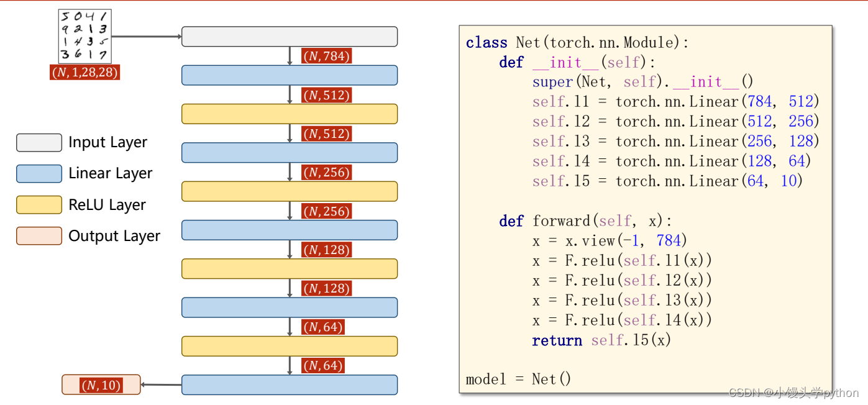868x405 pixels.
Task: Click the (N,10) output box
Action: pos(101,385)
